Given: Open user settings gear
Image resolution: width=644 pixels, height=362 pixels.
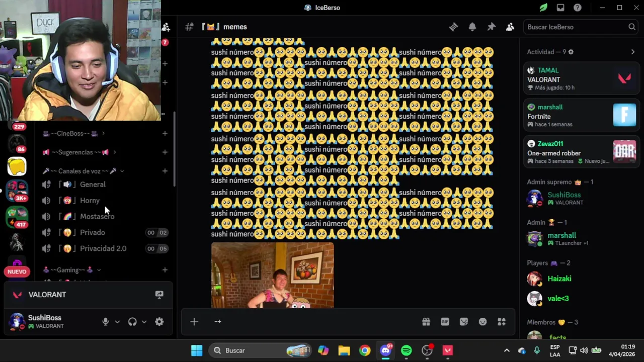Looking at the screenshot, I should (x=159, y=322).
